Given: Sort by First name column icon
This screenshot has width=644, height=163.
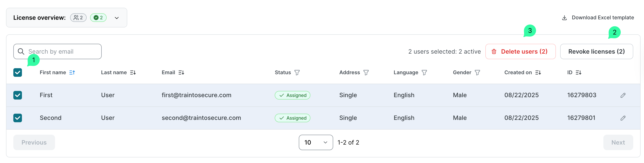Looking at the screenshot, I should point(72,73).
